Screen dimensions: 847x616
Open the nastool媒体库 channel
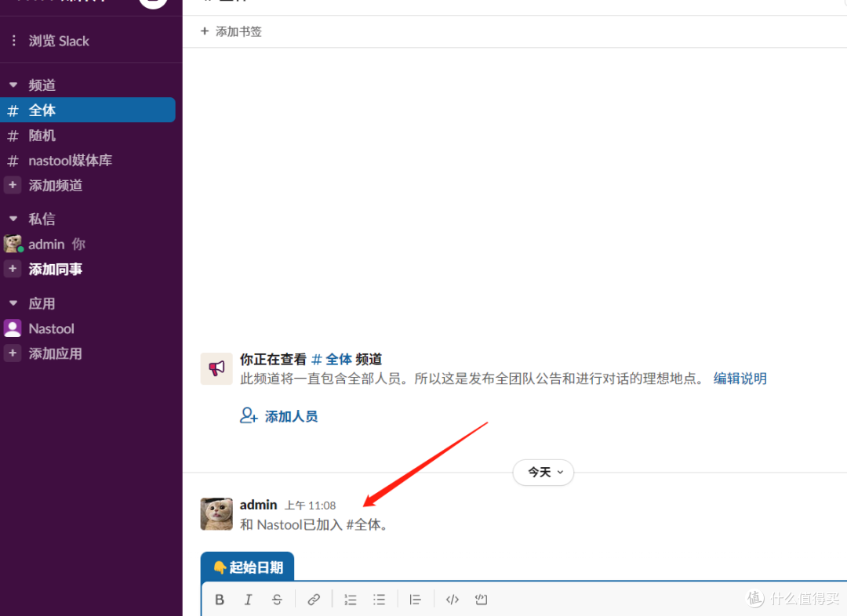71,160
